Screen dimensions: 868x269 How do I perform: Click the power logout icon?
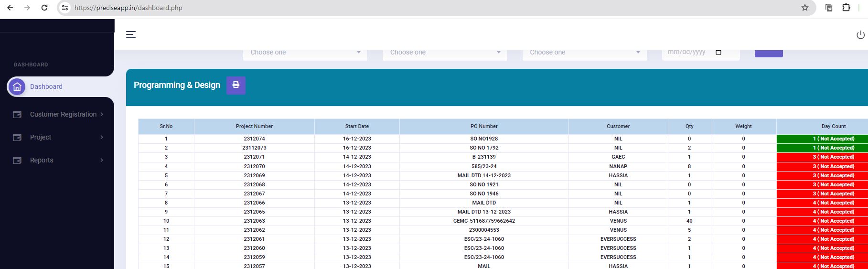tap(860, 35)
